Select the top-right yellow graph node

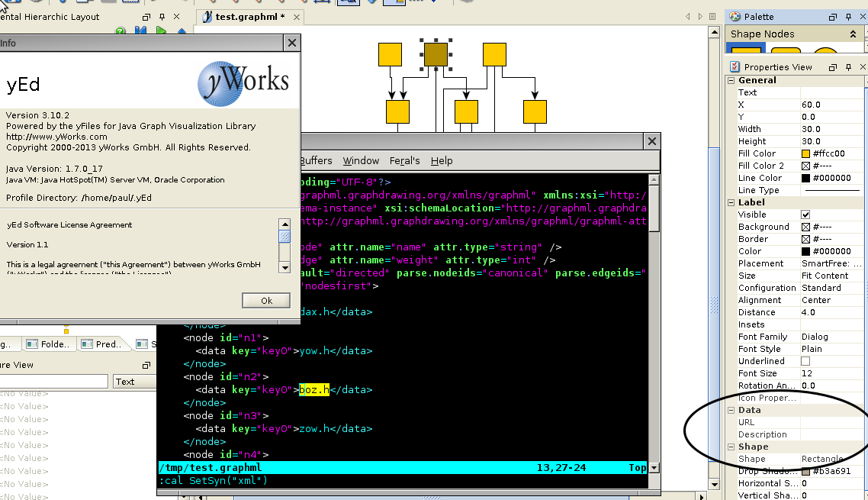coord(494,54)
